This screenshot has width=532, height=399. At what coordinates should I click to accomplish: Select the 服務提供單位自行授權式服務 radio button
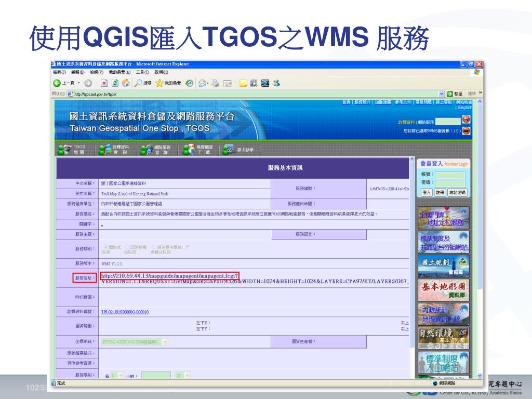click(154, 247)
